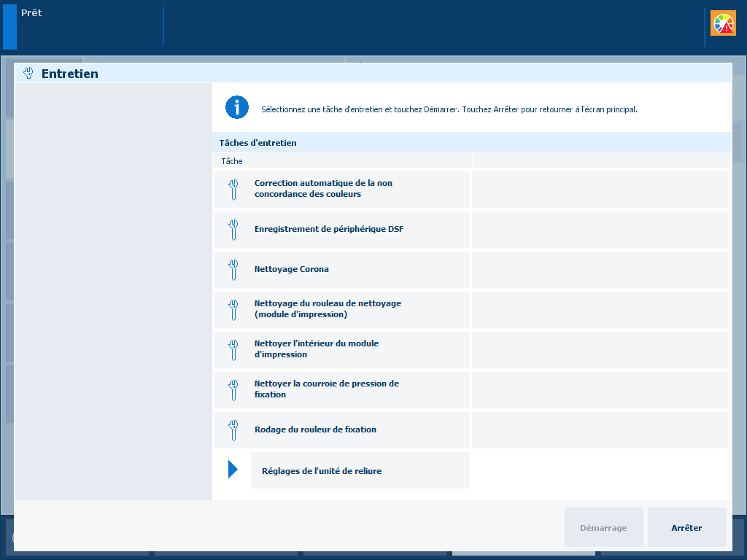This screenshot has width=747, height=560.
Task: Expand Réglages de l'unité de reliure arrow
Action: pyautogui.click(x=233, y=470)
